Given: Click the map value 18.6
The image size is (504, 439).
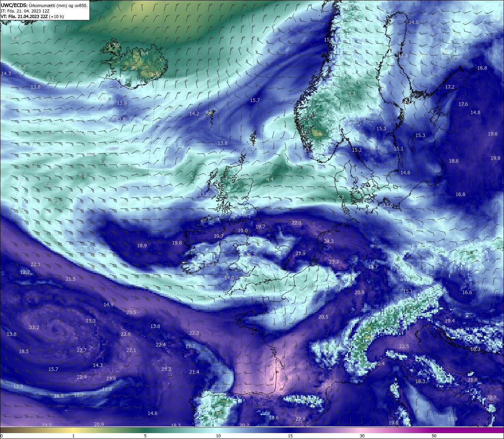Looking at the screenshot, I should click(454, 161).
